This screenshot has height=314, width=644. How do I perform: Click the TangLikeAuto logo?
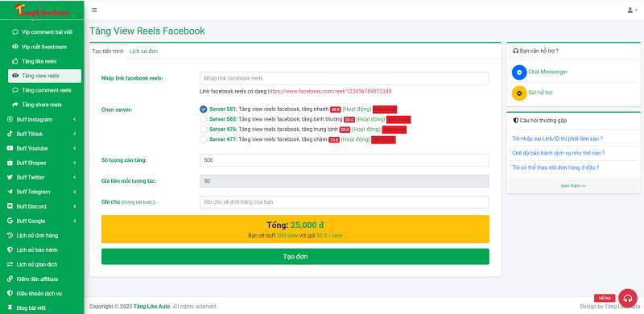tap(42, 10)
